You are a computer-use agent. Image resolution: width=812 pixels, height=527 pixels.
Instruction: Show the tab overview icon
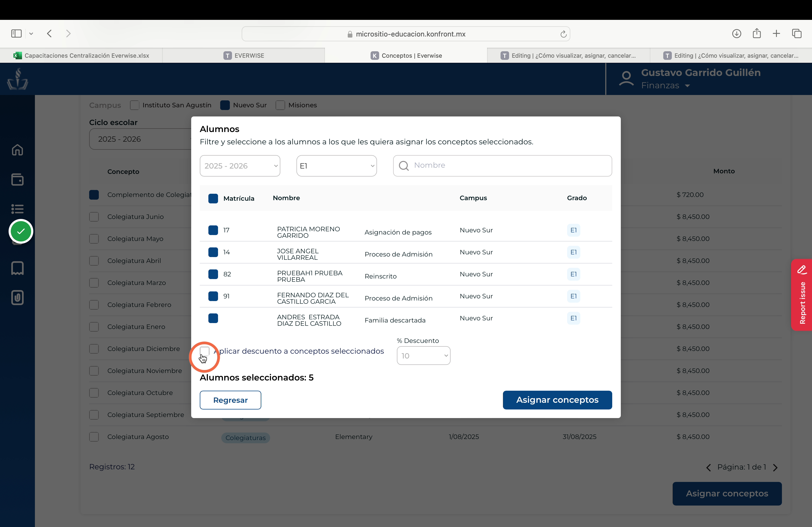797,33
